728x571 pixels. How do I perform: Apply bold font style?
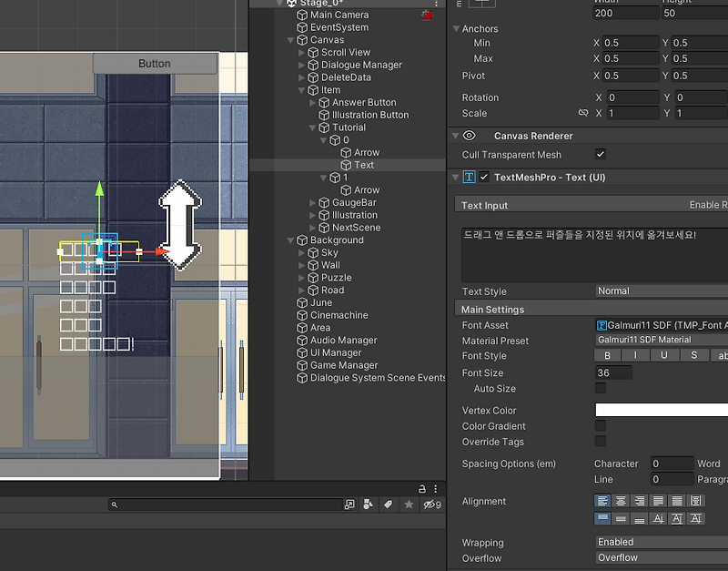coord(607,354)
